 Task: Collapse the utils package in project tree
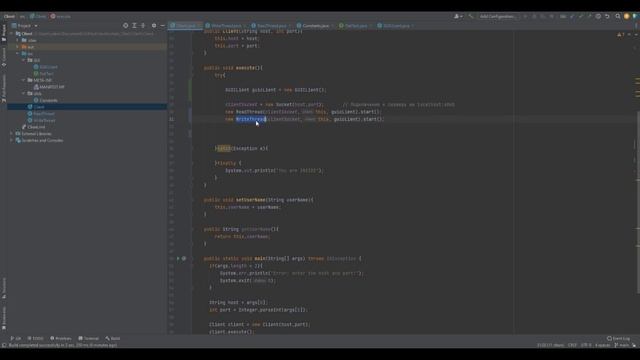click(23, 93)
